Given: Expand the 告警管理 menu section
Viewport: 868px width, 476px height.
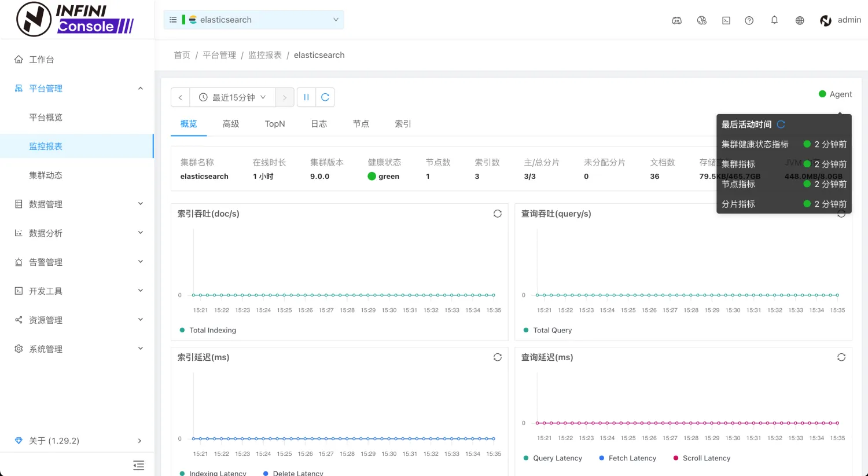Looking at the screenshot, I should pyautogui.click(x=140, y=262).
